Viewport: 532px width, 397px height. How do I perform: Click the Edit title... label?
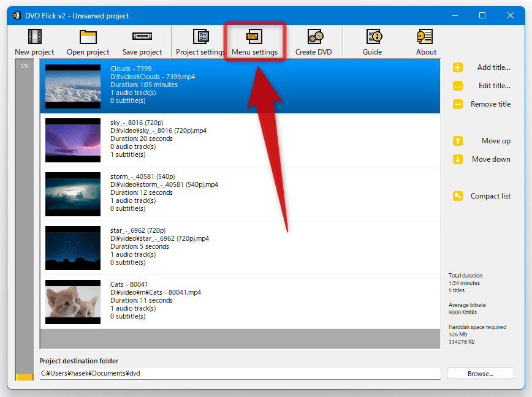495,86
